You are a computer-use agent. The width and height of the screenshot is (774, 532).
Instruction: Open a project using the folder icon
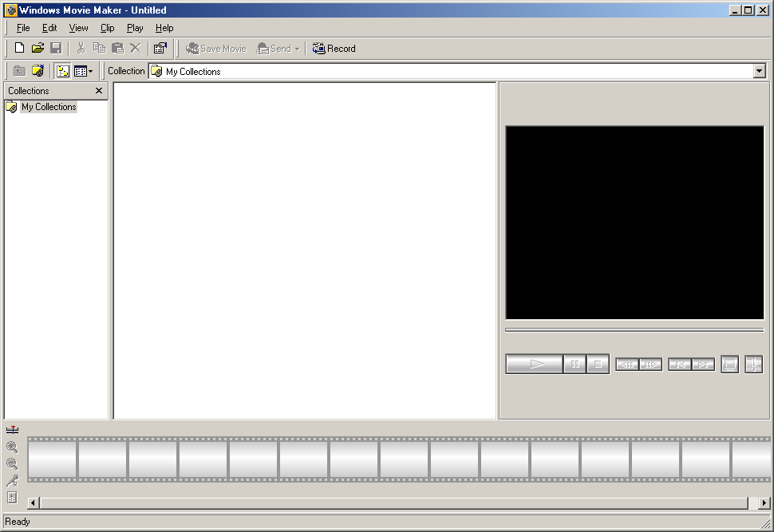[x=38, y=48]
